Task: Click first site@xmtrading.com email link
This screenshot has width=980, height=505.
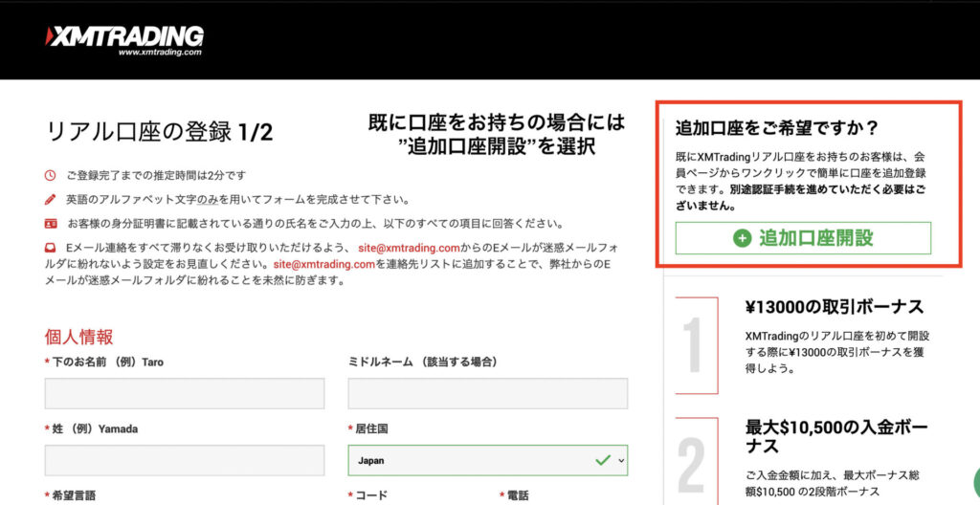Action: pos(410,248)
